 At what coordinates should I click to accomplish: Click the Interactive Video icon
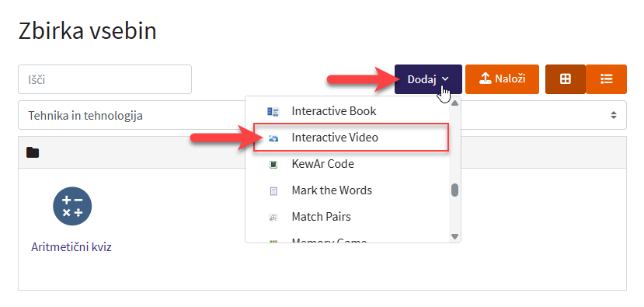[x=273, y=138]
